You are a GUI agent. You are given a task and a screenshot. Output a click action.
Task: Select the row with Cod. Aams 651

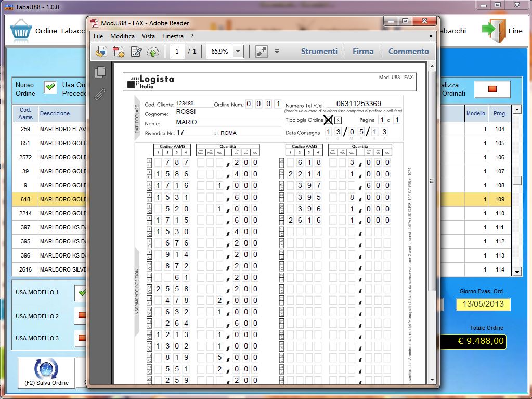tap(49, 143)
